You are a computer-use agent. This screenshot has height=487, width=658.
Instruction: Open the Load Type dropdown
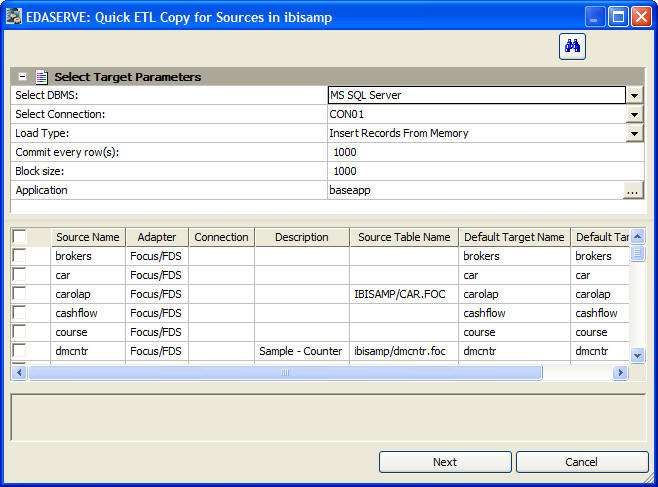point(634,134)
